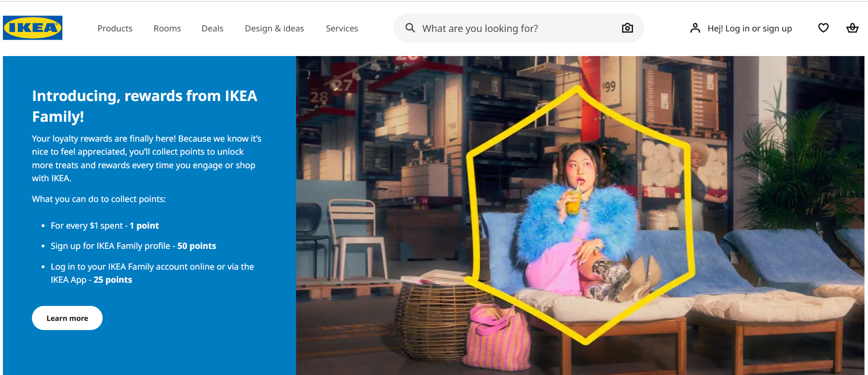
Task: Open visual search with the camera icon
Action: click(x=627, y=28)
